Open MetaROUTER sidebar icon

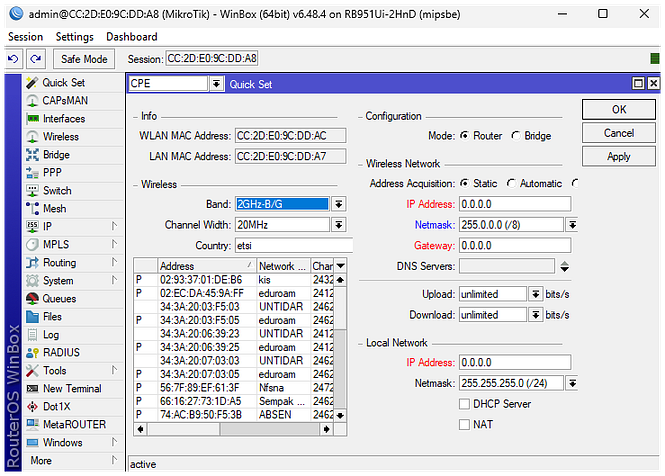[32, 425]
